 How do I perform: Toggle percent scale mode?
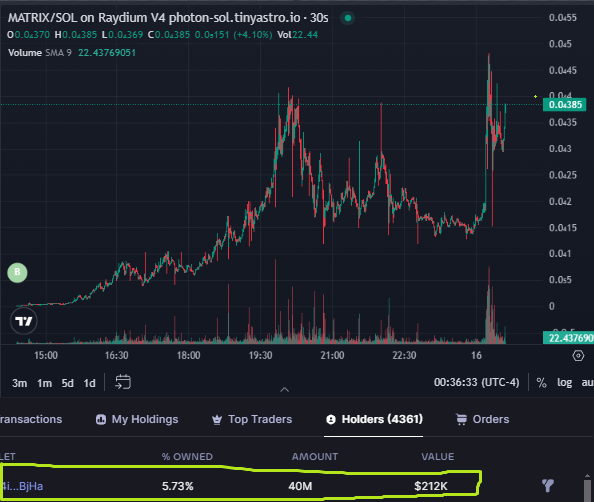coord(541,383)
